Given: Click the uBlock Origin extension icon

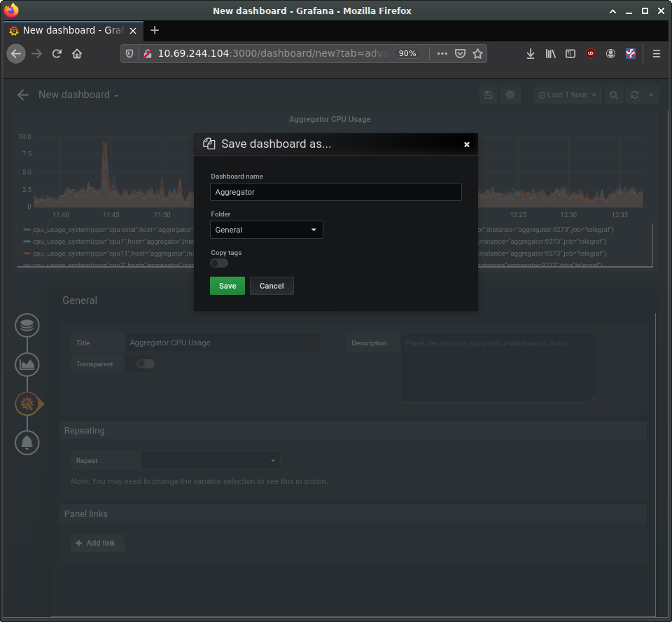Looking at the screenshot, I should (x=591, y=54).
